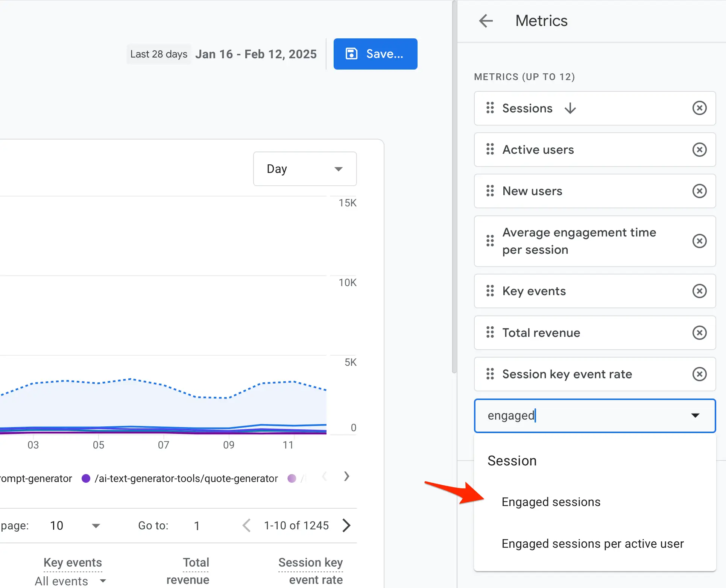This screenshot has width=726, height=588.
Task: Grab the drag handle for Total revenue
Action: tap(490, 333)
